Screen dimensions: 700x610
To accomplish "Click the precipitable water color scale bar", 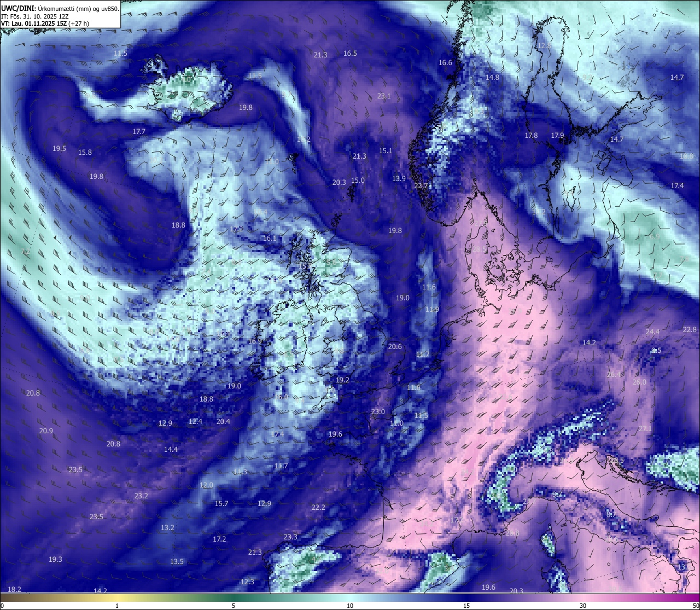I will 350,597.
